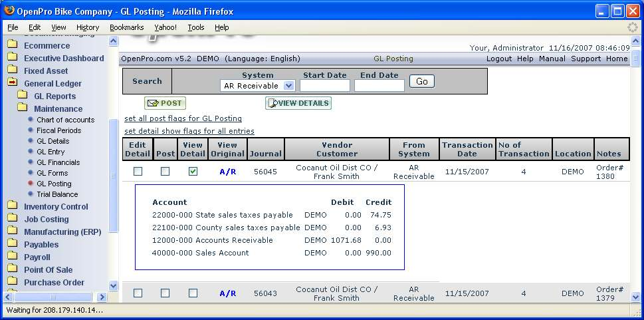The image size is (644, 320).
Task: Click the Chart of accounts bullet icon
Action: pyautogui.click(x=31, y=120)
